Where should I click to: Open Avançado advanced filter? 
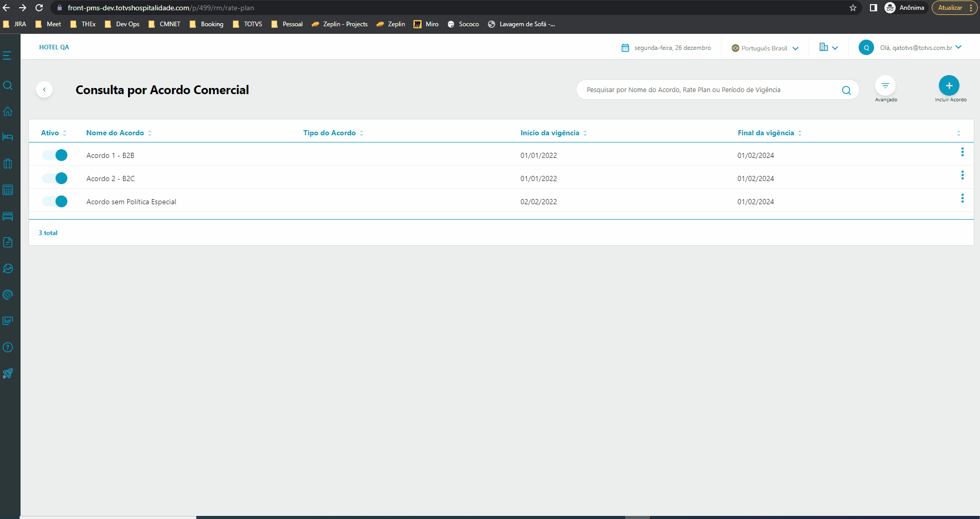885,86
